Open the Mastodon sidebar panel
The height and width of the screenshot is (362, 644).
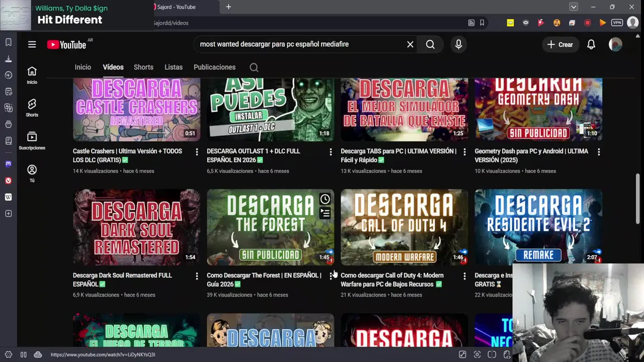click(9, 164)
